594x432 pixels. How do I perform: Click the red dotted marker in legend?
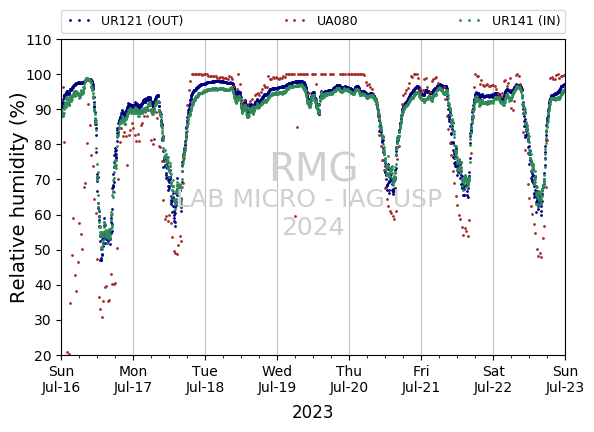pos(295,21)
